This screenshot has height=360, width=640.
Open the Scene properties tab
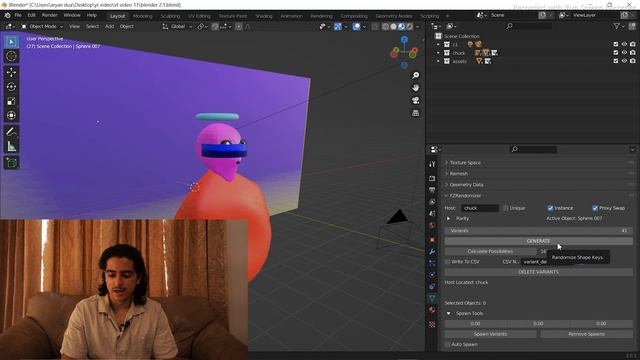coord(432,213)
